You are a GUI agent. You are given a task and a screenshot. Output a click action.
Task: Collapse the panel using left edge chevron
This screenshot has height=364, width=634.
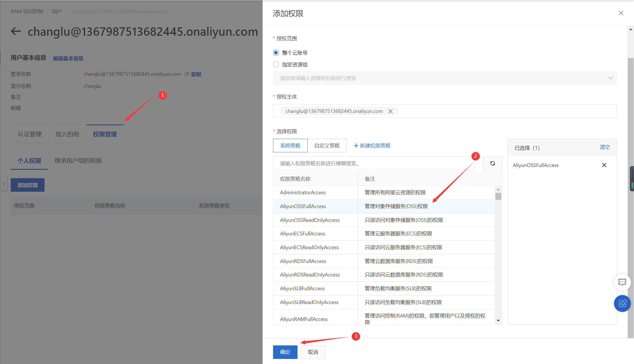[4, 183]
